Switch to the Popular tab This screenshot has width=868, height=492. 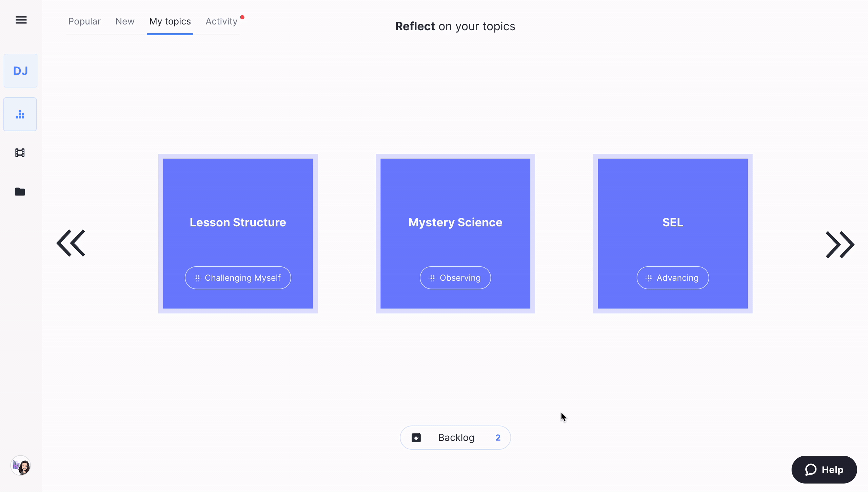click(x=84, y=21)
